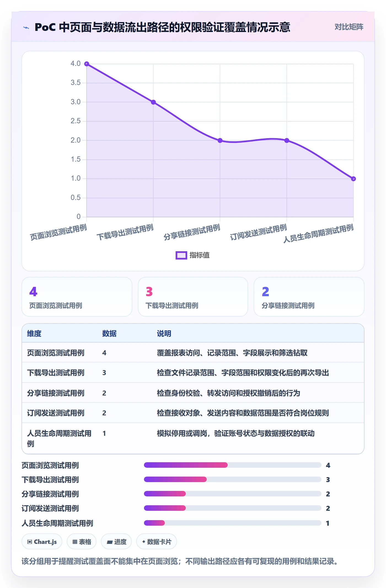This screenshot has height=588, width=386.
Task: Click chart point for 订阅发送测试用例
Action: click(287, 141)
